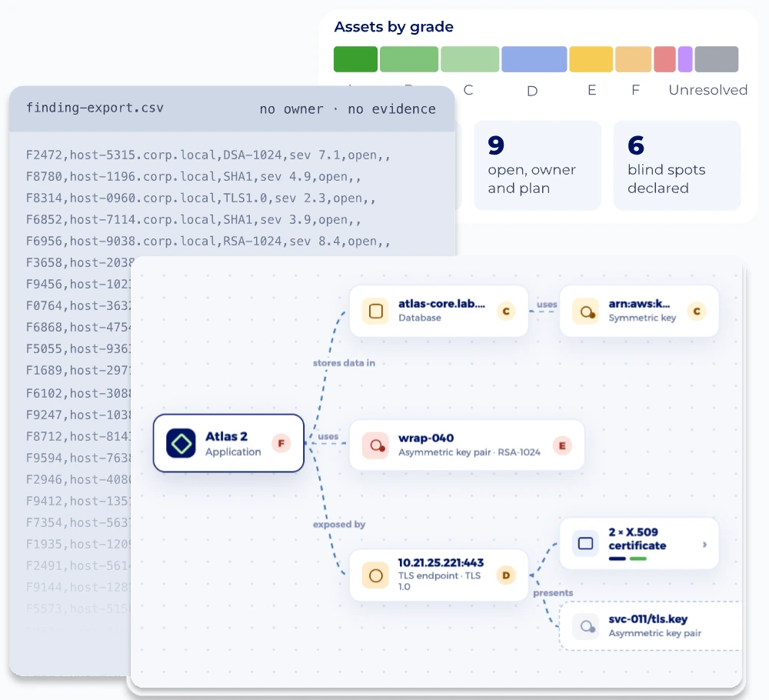Image resolution: width=769 pixels, height=700 pixels.
Task: Select CSV row starting with F6102
Action: pyautogui.click(x=78, y=393)
